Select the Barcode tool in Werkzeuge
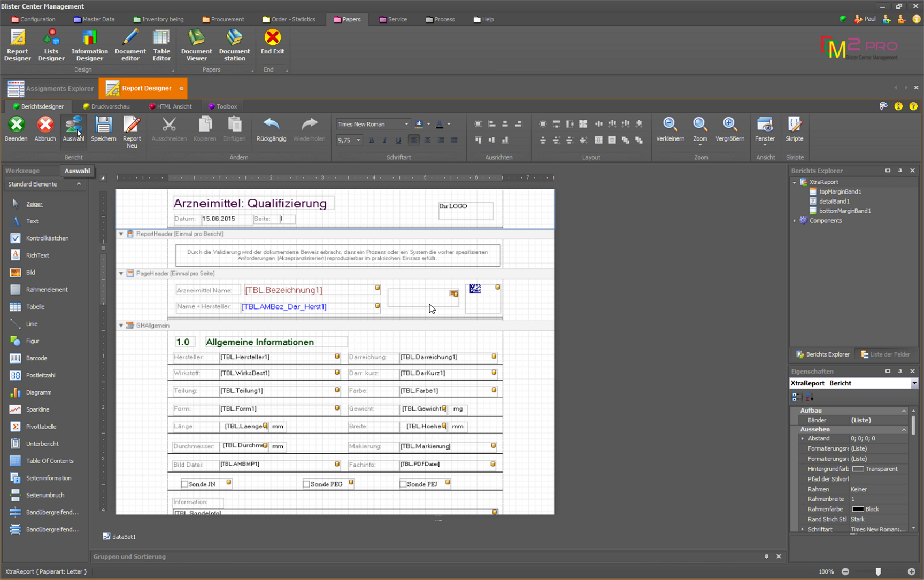This screenshot has height=580, width=924. click(x=36, y=358)
